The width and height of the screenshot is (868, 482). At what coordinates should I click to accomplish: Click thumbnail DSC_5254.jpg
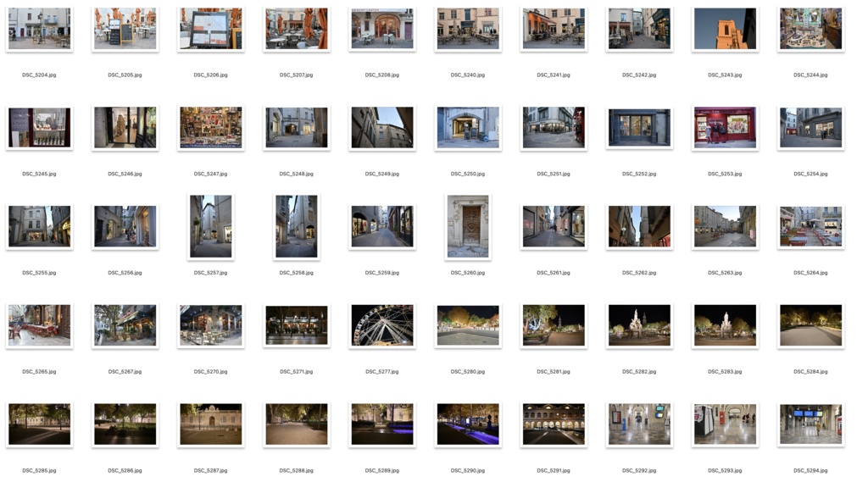pyautogui.click(x=810, y=128)
